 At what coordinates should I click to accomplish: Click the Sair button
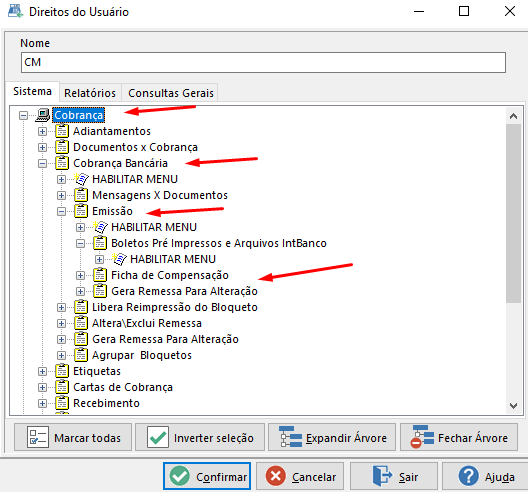pos(394,476)
